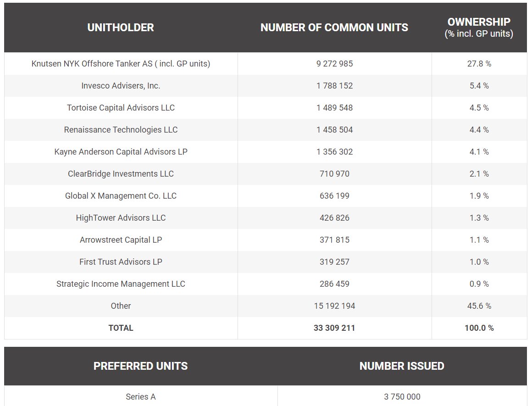Click the NUMBER ISSUED header

click(402, 366)
